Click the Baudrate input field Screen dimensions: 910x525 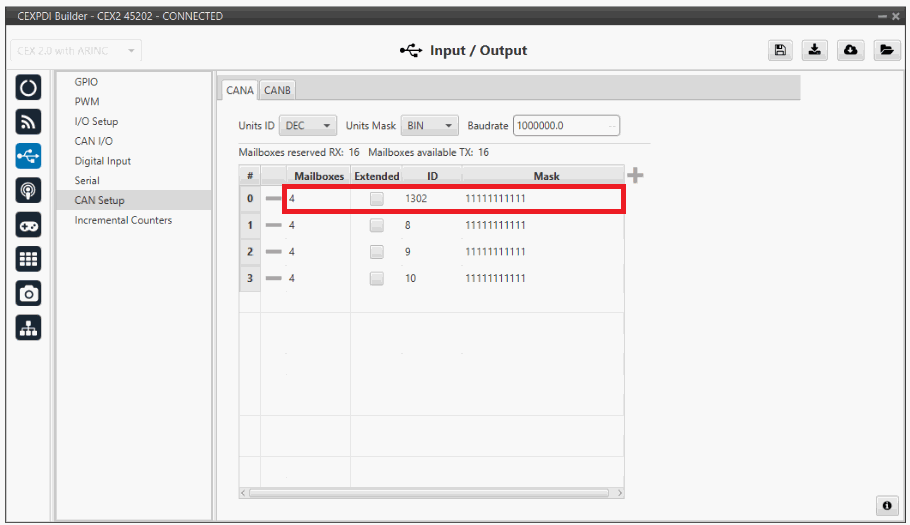point(566,126)
